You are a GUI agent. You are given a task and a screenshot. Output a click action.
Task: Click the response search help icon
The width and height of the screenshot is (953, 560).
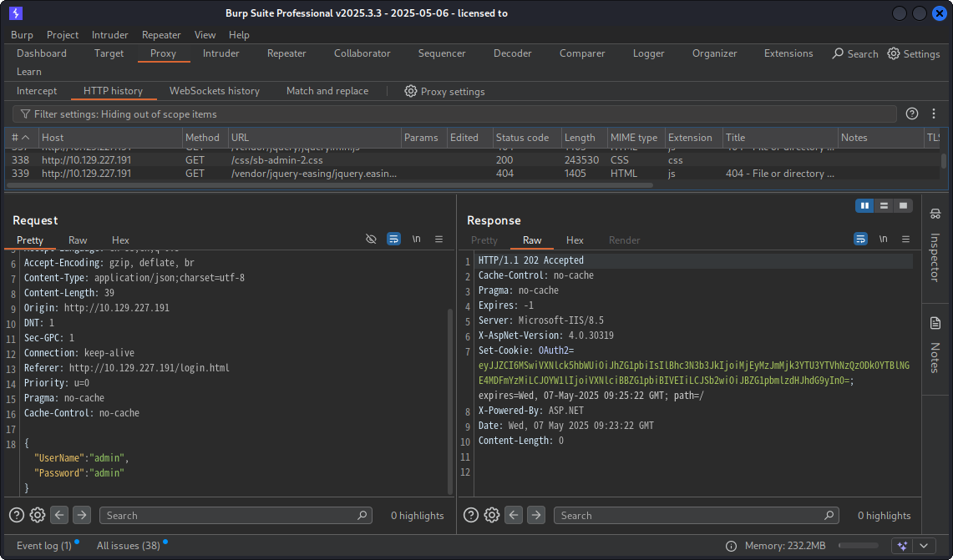tap(471, 515)
